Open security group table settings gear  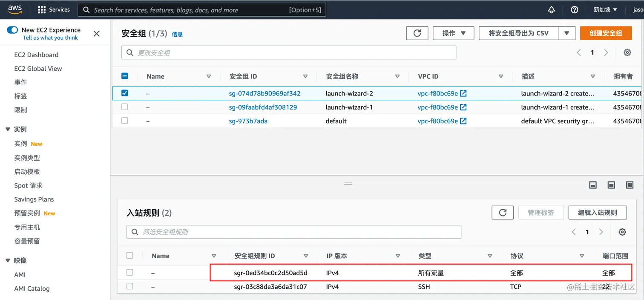click(x=627, y=52)
